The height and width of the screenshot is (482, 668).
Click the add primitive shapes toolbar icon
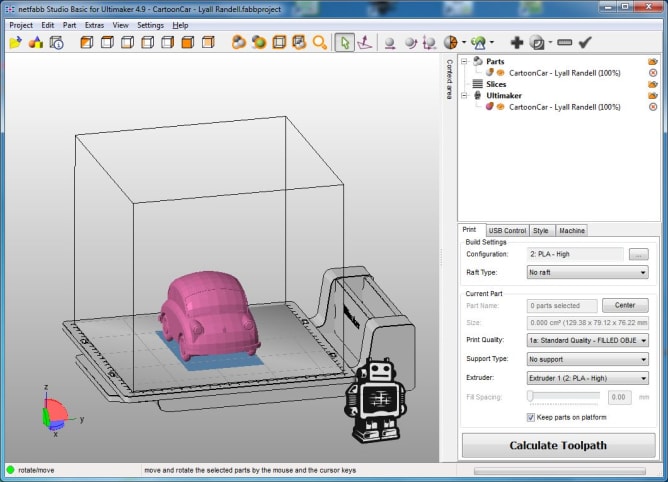[36, 42]
